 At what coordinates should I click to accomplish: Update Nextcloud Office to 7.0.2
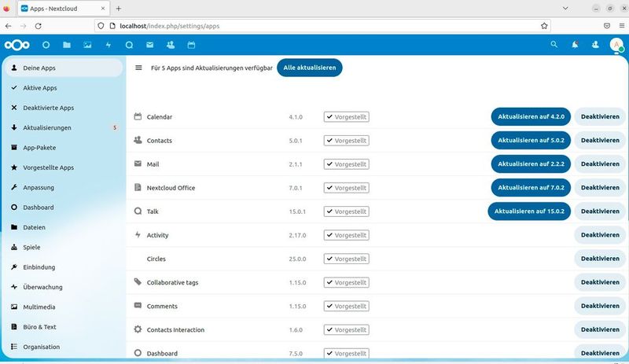(531, 187)
